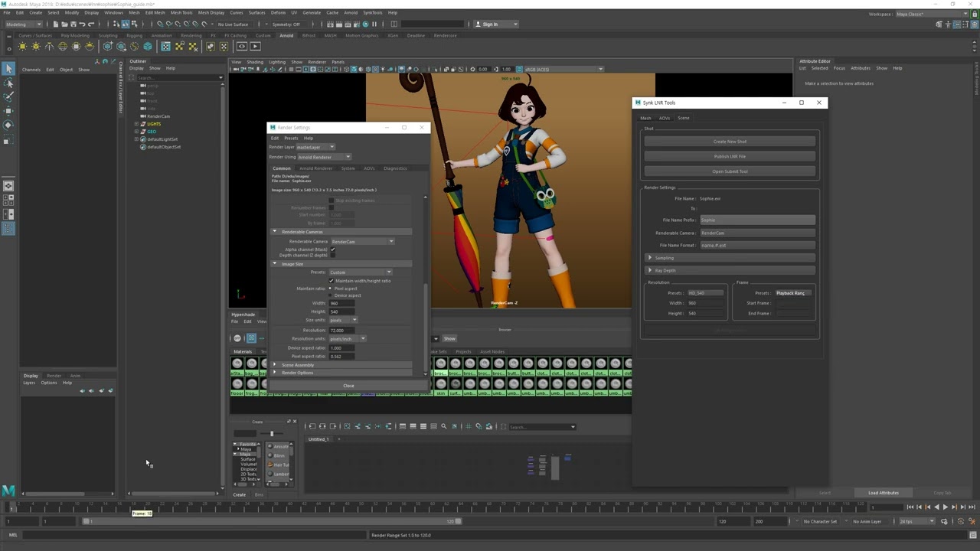Screen dimensions: 980x551
Task: Collapse the Renderable Cameras section
Action: point(341,232)
